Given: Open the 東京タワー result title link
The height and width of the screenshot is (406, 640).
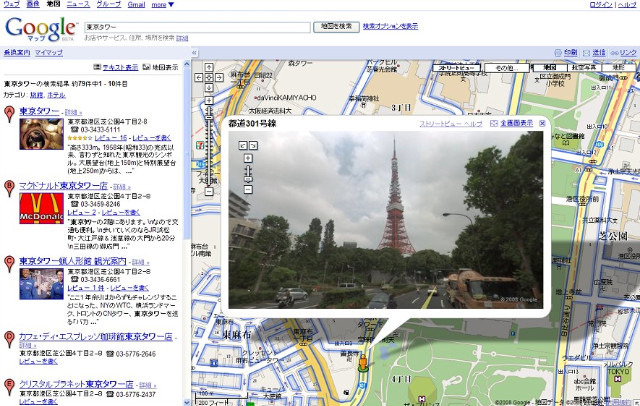Looking at the screenshot, I should 39,111.
